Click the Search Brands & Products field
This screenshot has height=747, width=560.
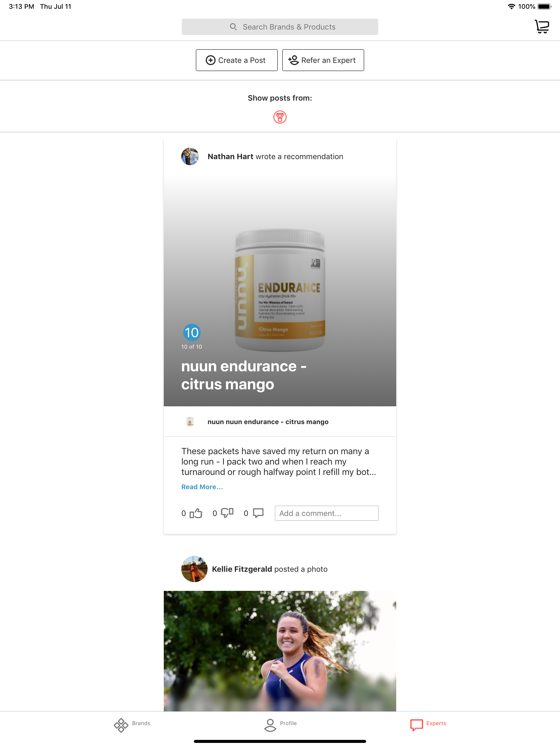coord(280,27)
